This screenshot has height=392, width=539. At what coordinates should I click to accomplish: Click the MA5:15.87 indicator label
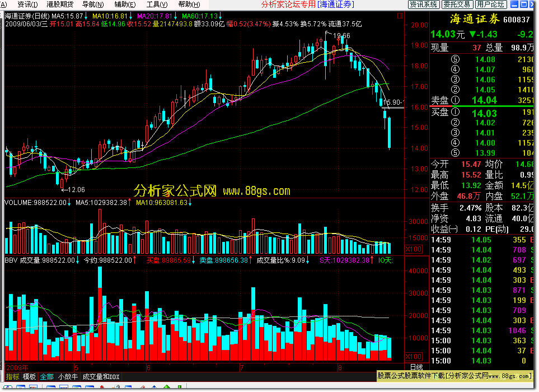(67, 16)
